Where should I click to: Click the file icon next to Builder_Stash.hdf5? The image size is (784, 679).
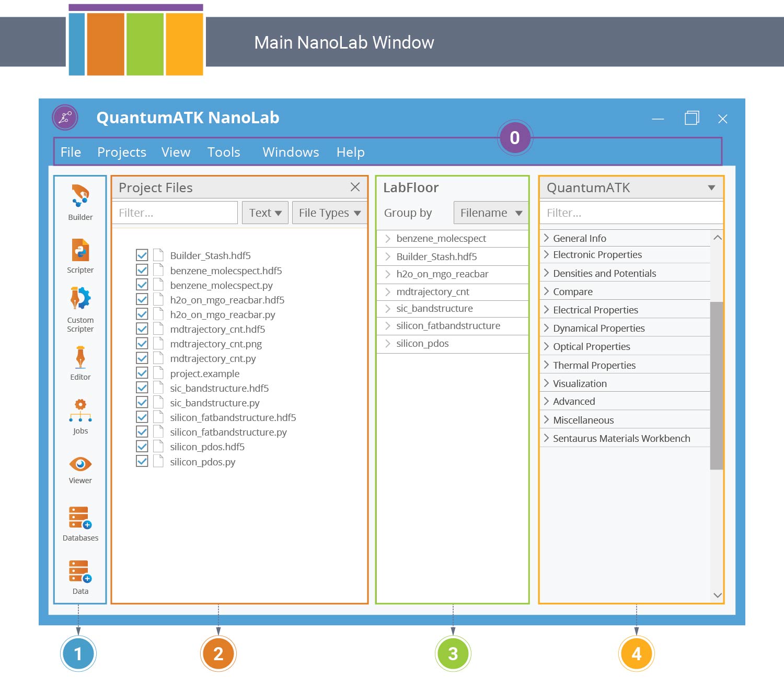click(158, 255)
